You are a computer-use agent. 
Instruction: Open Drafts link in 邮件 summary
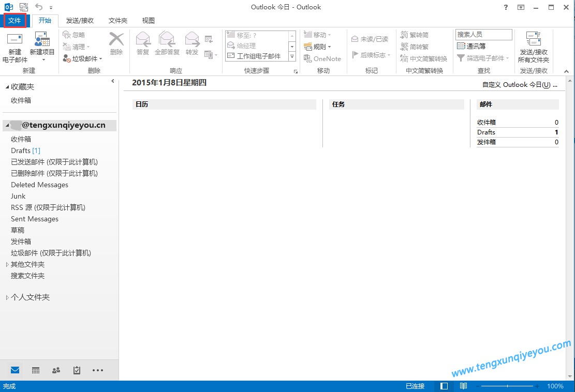(x=486, y=132)
